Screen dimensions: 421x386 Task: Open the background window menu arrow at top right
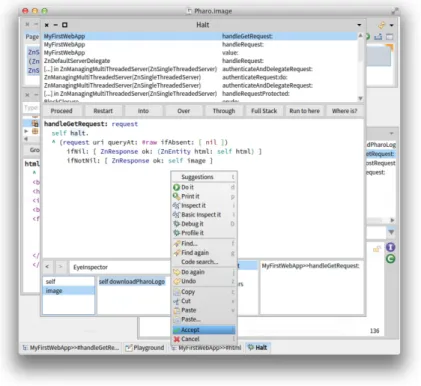(x=392, y=25)
